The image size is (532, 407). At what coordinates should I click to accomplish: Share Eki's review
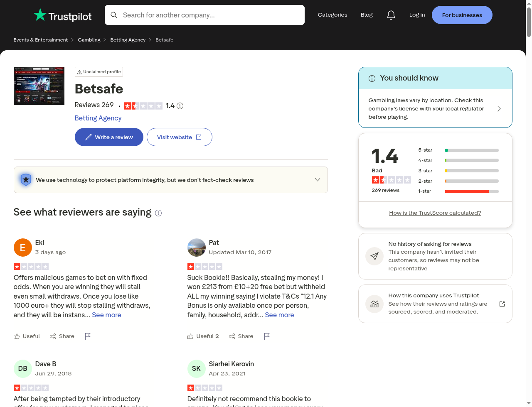(62, 336)
